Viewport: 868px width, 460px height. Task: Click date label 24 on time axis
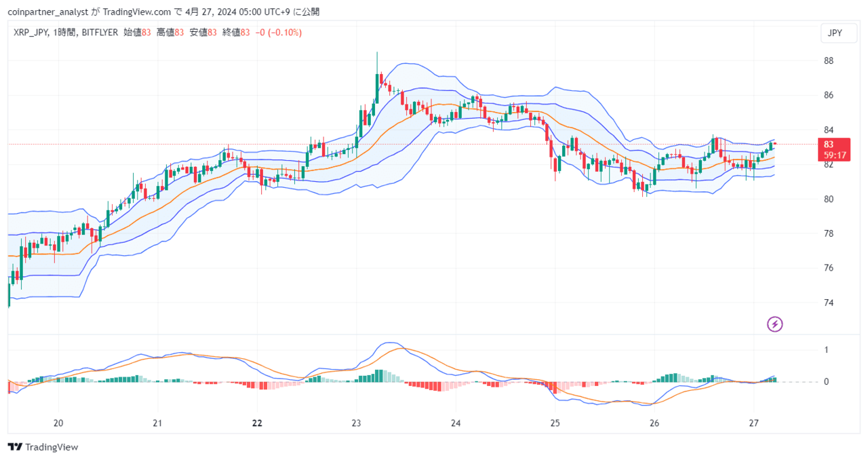coord(456,423)
